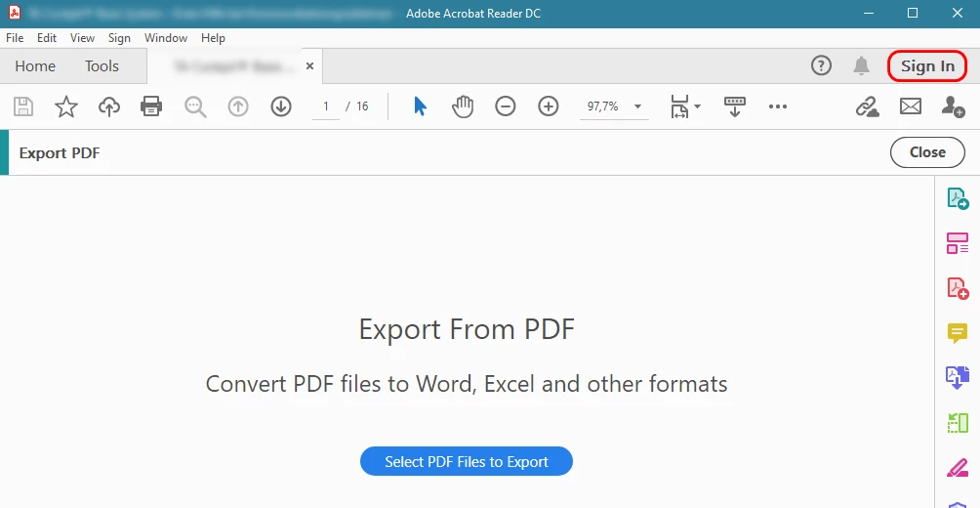Zoom in with the plus icon
The height and width of the screenshot is (508, 980).
point(549,106)
